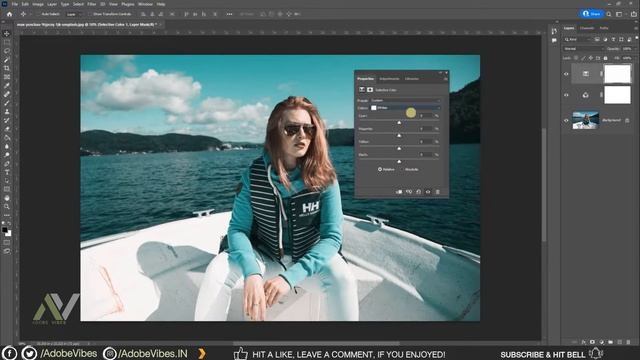Toggle adjustment layer visibility in Properties footer
This screenshot has width=640, height=360.
(428, 192)
